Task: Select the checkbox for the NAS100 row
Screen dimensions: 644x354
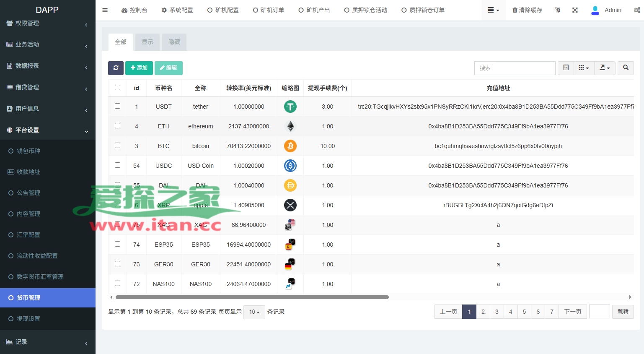Action: [x=118, y=284]
